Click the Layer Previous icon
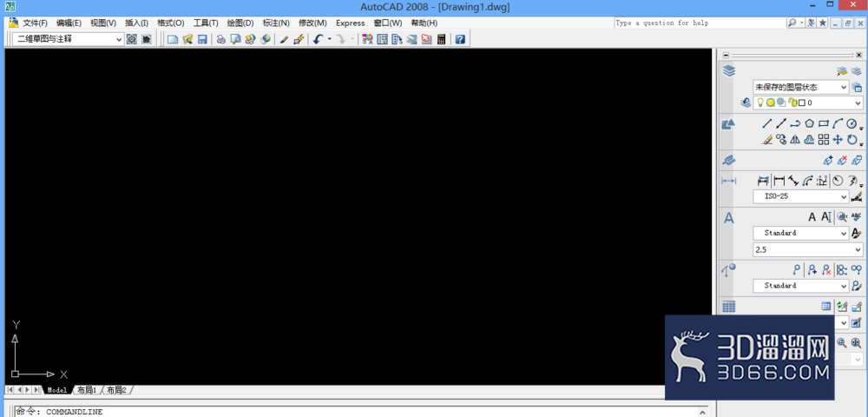868x417 pixels. (x=746, y=103)
